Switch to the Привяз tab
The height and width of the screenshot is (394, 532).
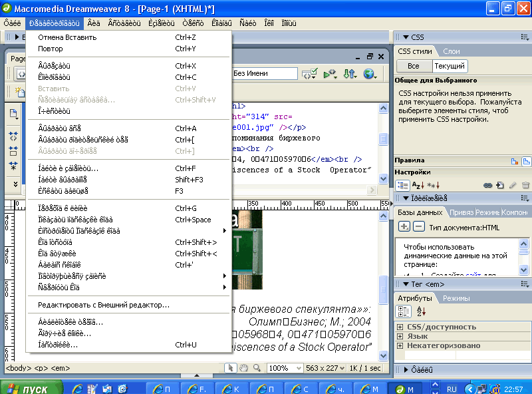(461, 212)
